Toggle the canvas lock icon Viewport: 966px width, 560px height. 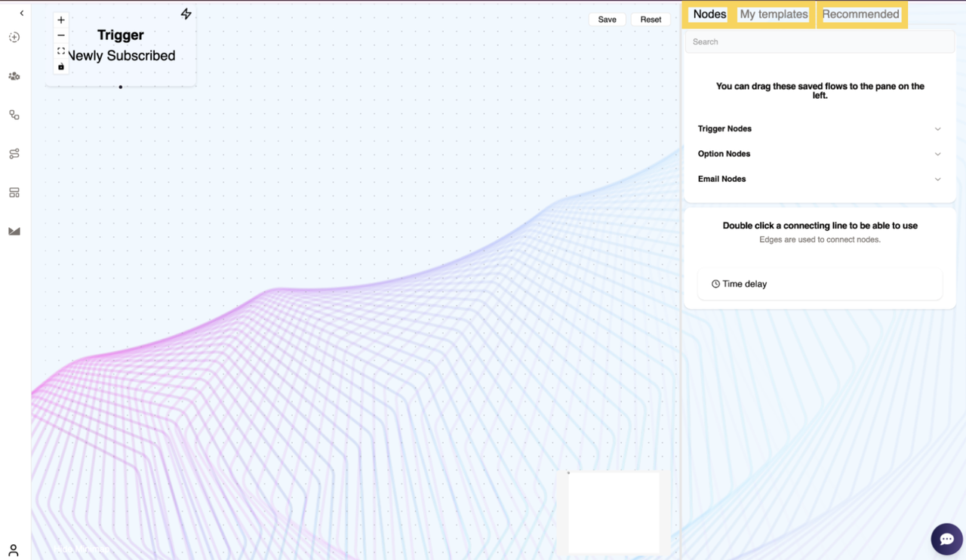coord(61,66)
